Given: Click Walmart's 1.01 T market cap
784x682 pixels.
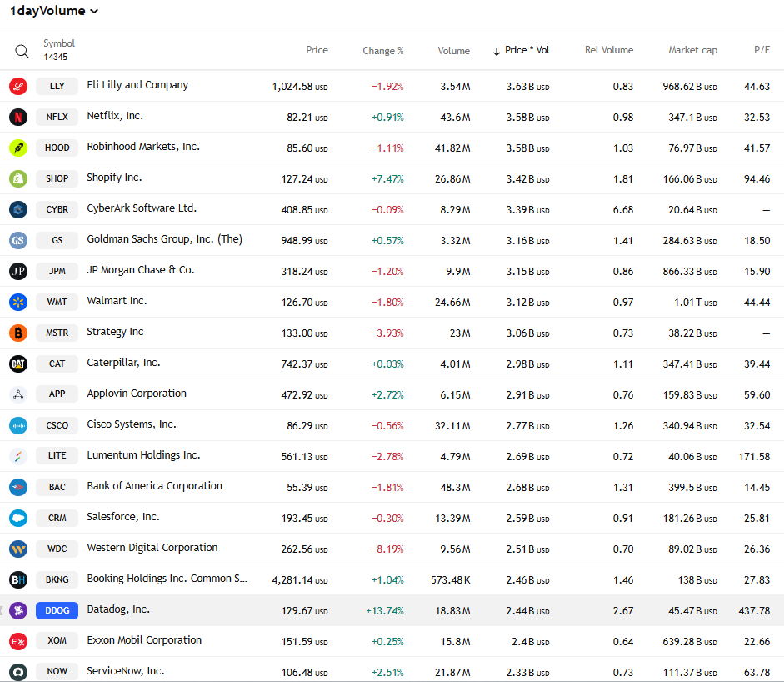Looking at the screenshot, I should click(x=696, y=303).
